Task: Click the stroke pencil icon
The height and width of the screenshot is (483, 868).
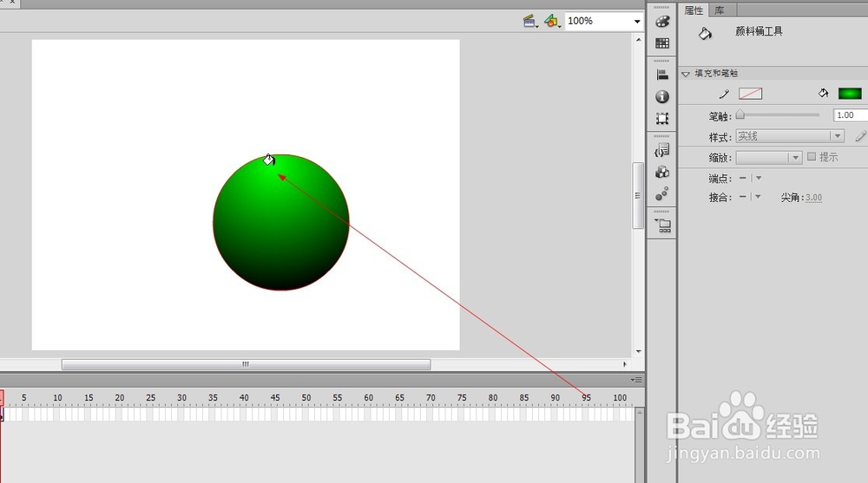Action: pyautogui.click(x=724, y=94)
